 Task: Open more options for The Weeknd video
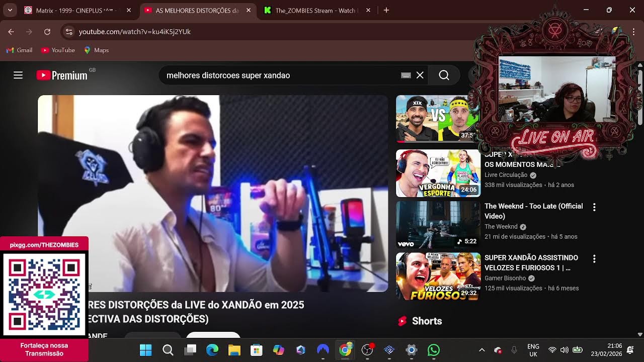point(594,207)
